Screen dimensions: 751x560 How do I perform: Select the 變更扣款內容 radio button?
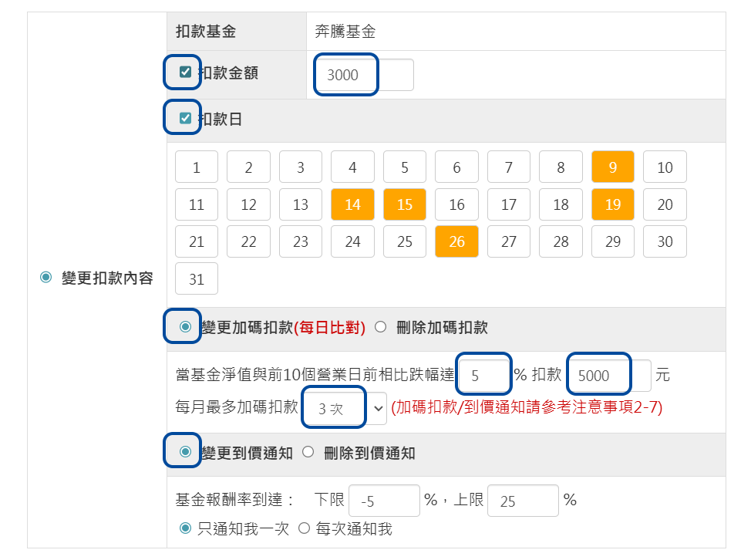tap(45, 278)
